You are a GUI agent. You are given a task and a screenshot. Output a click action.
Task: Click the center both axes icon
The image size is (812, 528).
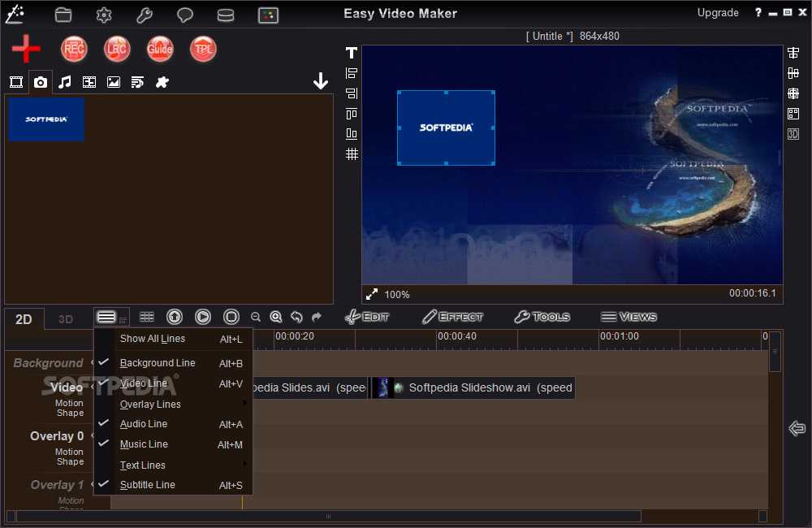(793, 93)
